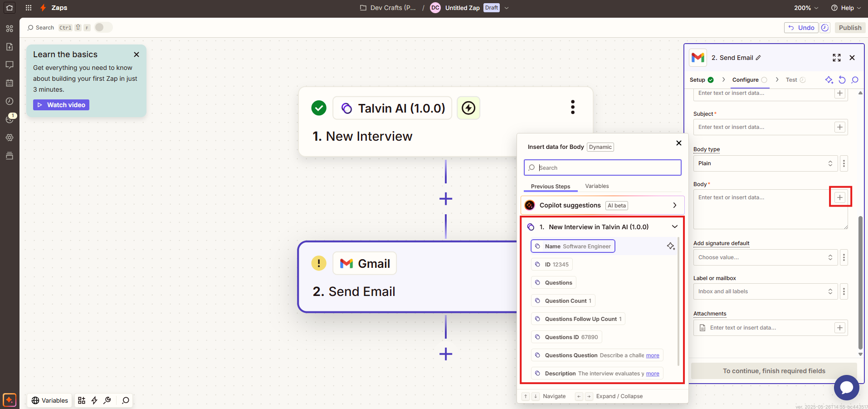This screenshot has height=409, width=868.
Task: Open the Label or mailbox dropdown
Action: 766,291
